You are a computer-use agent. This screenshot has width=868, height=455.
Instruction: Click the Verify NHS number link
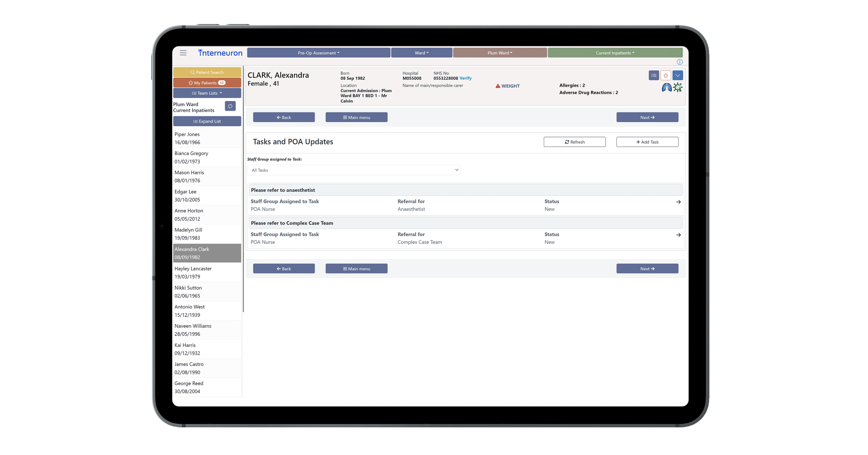[465, 78]
